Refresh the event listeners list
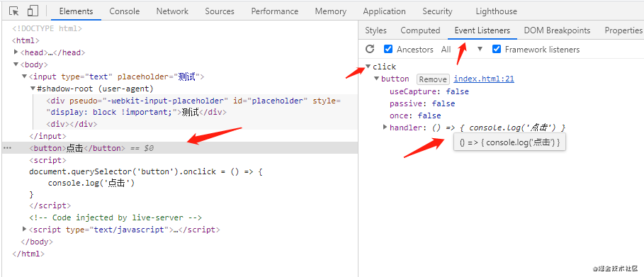The width and height of the screenshot is (644, 277). [370, 50]
